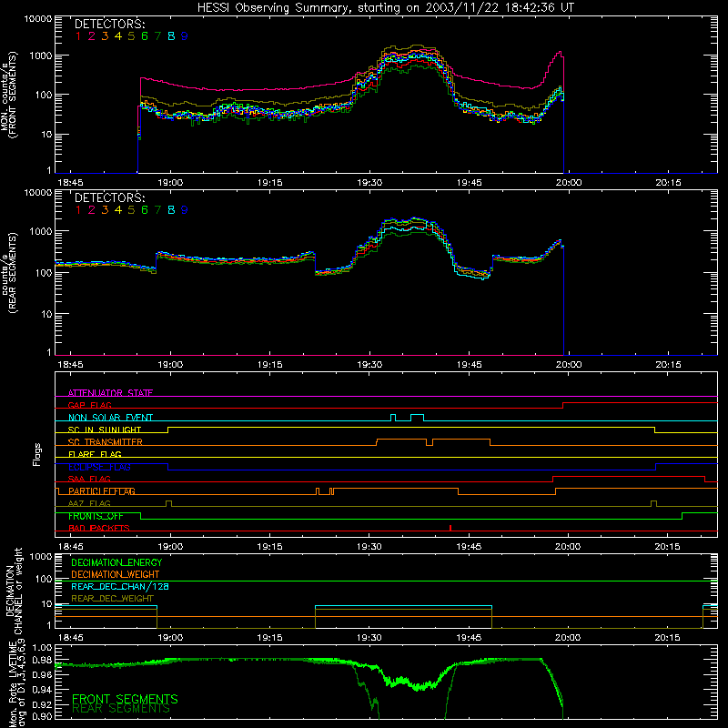Click the FLARE_FLAG label
The height and width of the screenshot is (728, 728).
click(95, 454)
